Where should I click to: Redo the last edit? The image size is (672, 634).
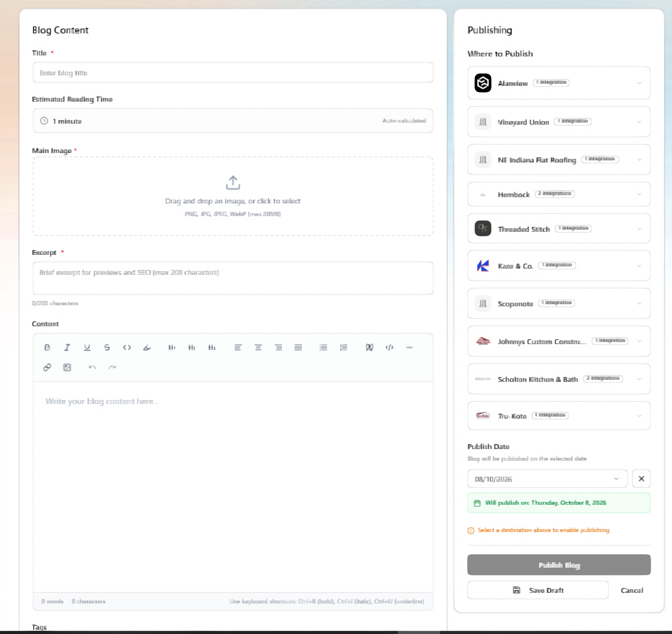tap(112, 367)
